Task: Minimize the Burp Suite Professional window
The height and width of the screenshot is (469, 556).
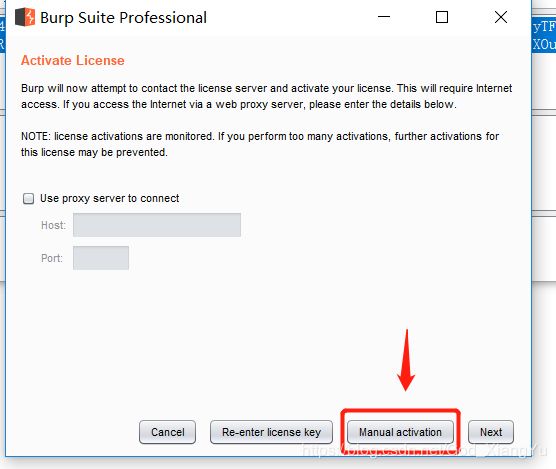Action: (x=384, y=17)
